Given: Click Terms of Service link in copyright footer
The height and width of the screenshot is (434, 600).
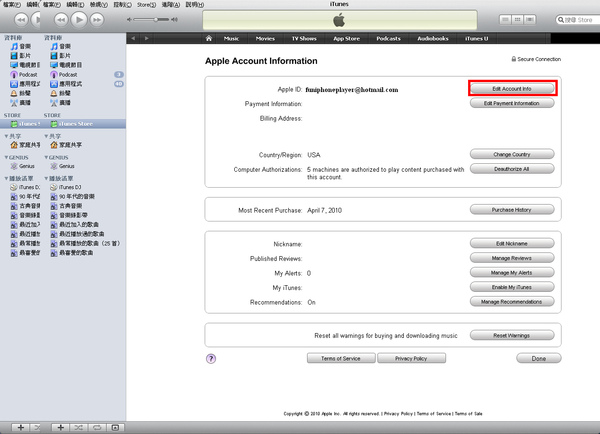Looking at the screenshot, I should pos(434,414).
